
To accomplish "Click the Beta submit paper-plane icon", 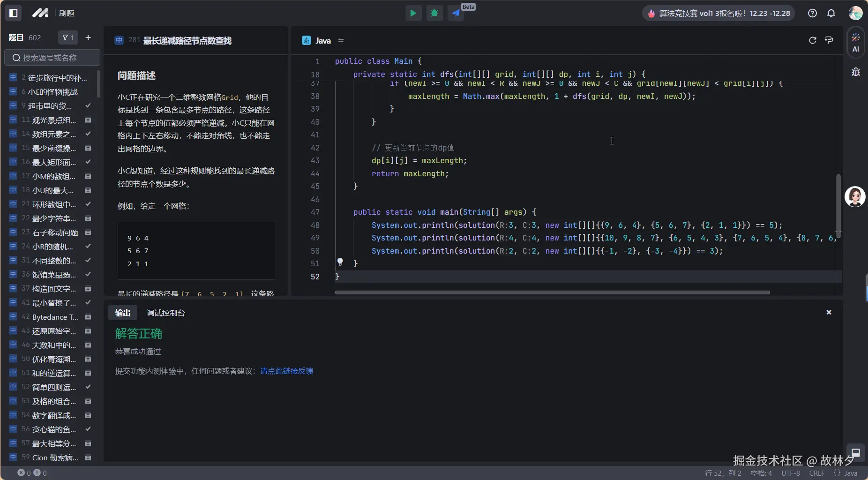I will click(x=456, y=13).
